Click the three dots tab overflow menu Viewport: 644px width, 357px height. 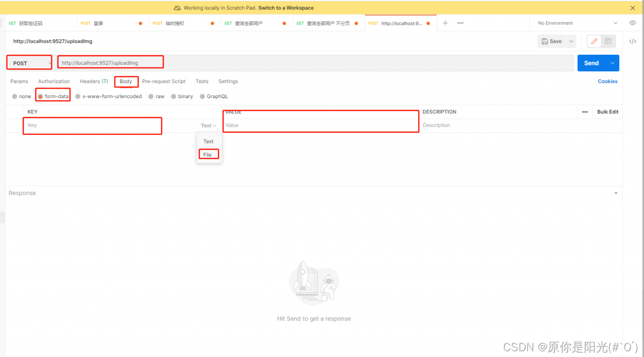(x=459, y=23)
